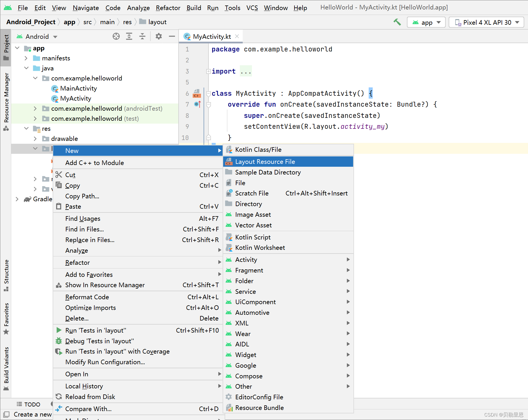This screenshot has width=528, height=420.
Task: Expand the drawable folder
Action: (x=35, y=139)
